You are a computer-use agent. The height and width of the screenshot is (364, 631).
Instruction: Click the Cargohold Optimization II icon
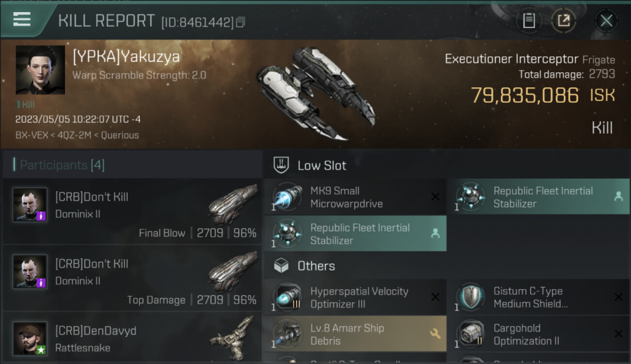tap(470, 334)
